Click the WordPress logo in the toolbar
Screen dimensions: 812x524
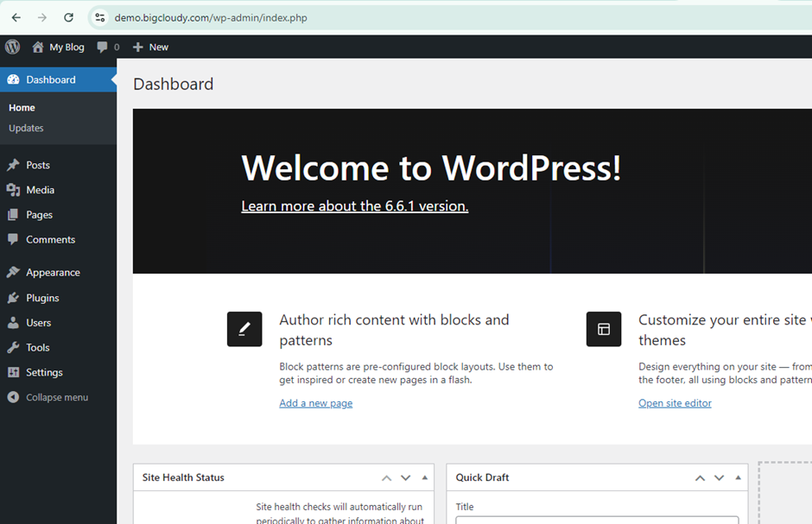[x=11, y=47]
